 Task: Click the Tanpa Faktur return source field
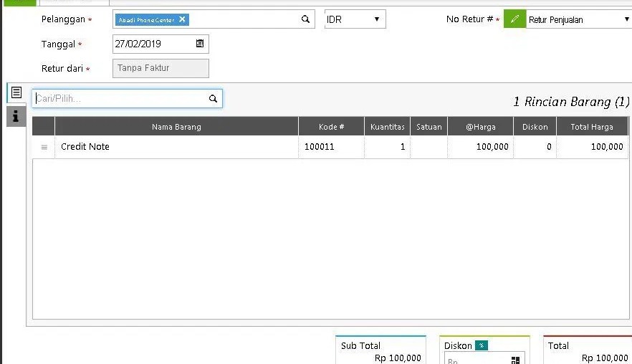[x=161, y=68]
